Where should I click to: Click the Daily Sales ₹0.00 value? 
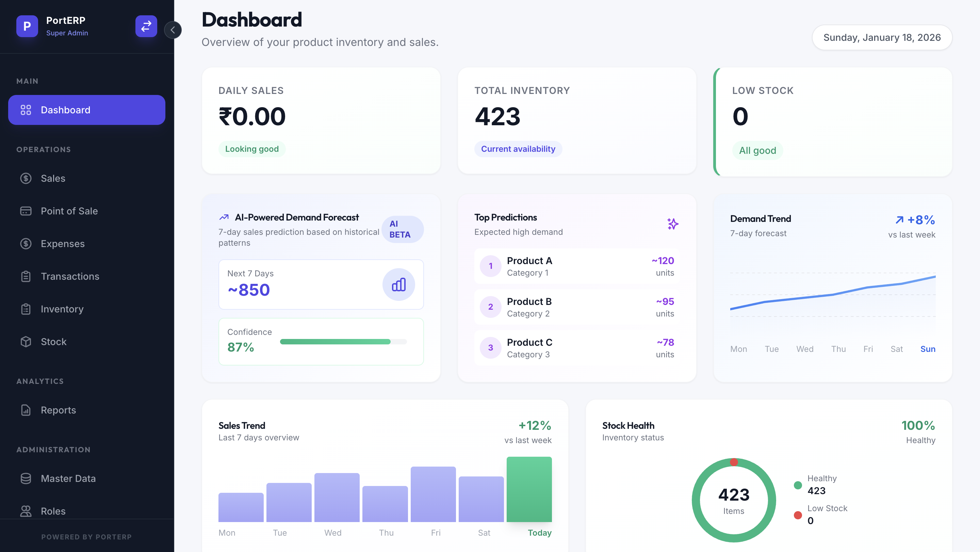click(x=252, y=116)
